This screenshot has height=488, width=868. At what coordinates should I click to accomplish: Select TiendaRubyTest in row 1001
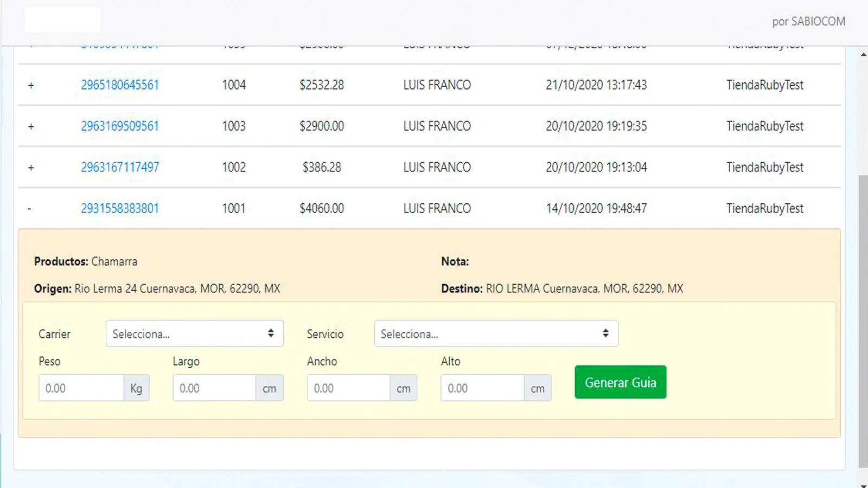pyautogui.click(x=765, y=209)
